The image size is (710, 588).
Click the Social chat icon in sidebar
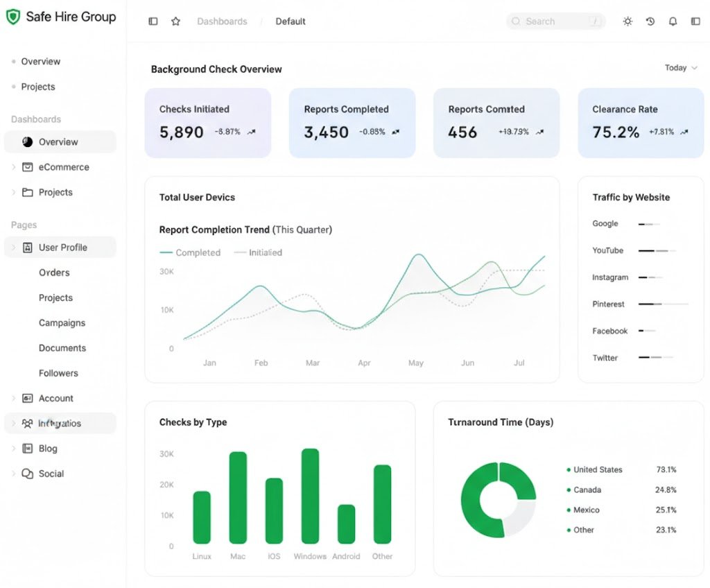(28, 474)
